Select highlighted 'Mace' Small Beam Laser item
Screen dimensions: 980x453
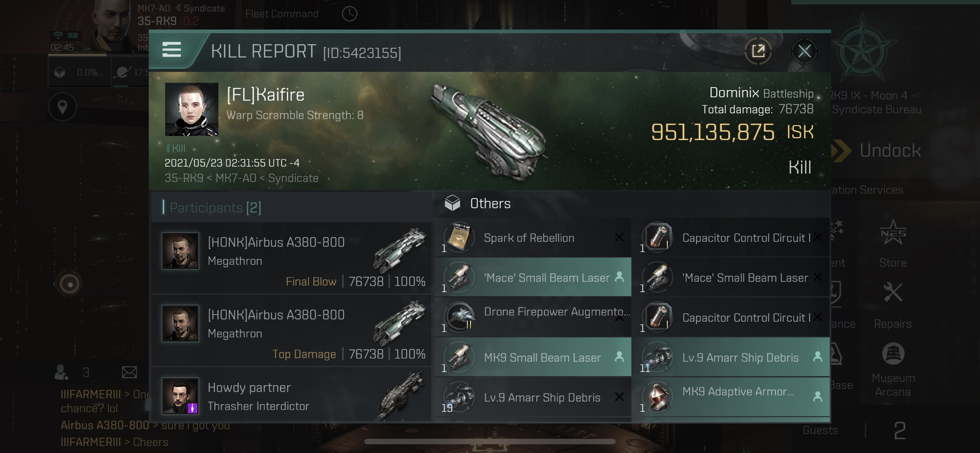coord(532,278)
